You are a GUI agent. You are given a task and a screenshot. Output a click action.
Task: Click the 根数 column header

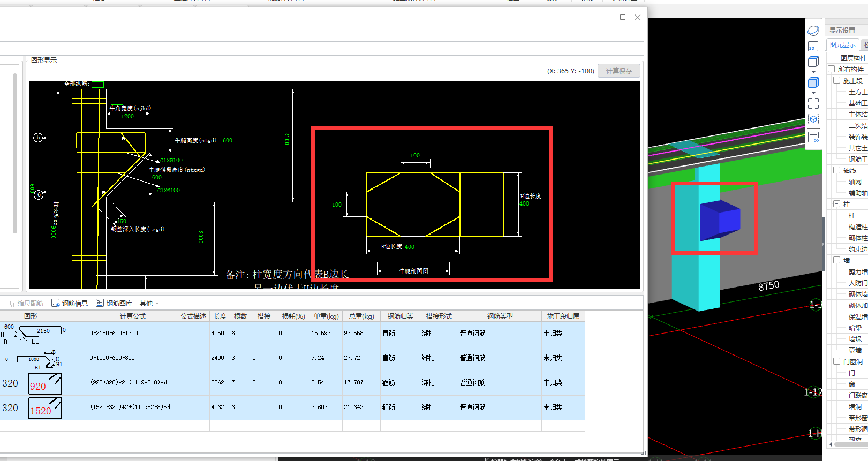click(240, 316)
